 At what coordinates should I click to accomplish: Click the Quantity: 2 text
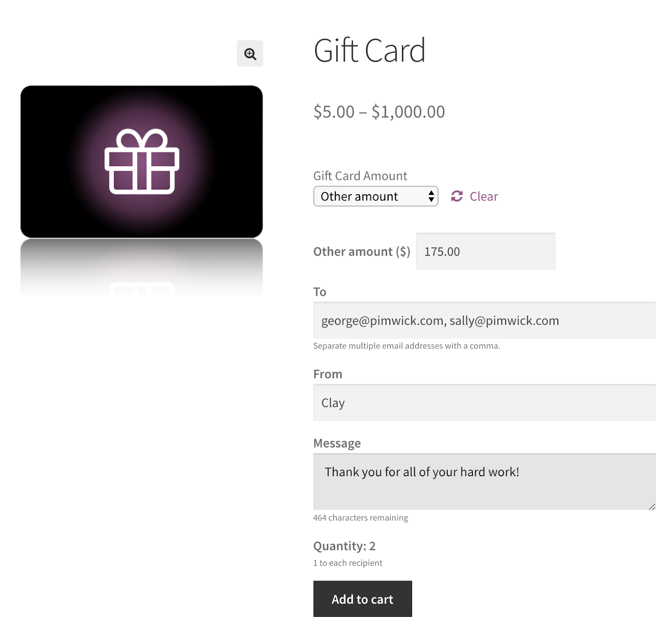pyautogui.click(x=344, y=546)
